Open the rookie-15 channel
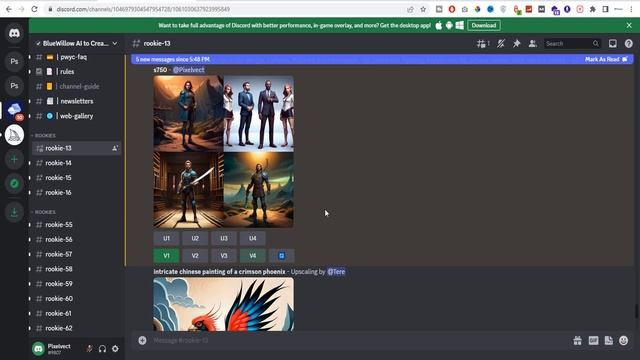Image resolution: width=640 pixels, height=360 pixels. 76,178
